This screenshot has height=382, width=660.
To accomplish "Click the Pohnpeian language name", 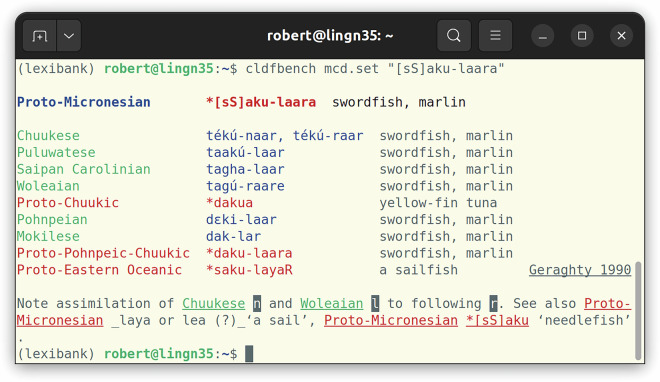I will point(52,220).
